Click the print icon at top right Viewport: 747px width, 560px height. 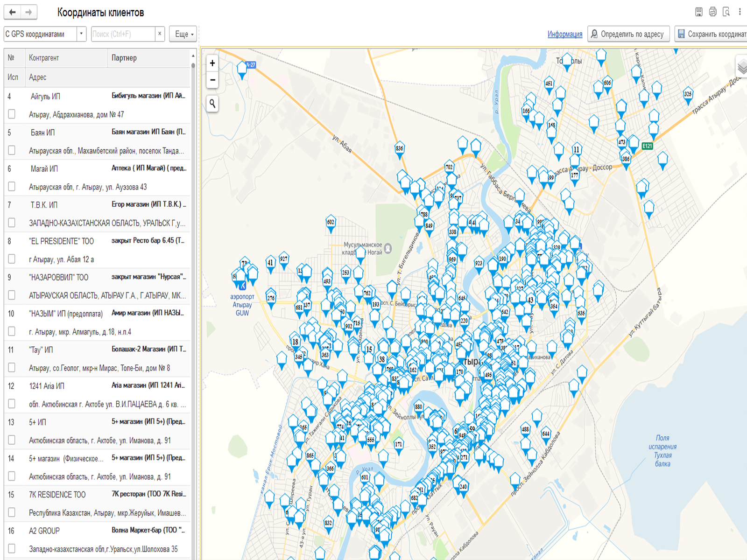click(712, 12)
